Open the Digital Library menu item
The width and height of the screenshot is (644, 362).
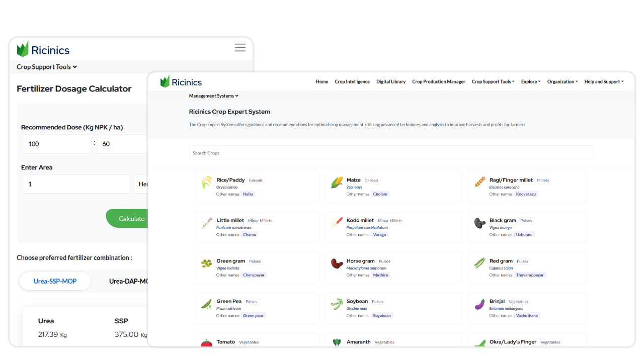click(x=391, y=82)
